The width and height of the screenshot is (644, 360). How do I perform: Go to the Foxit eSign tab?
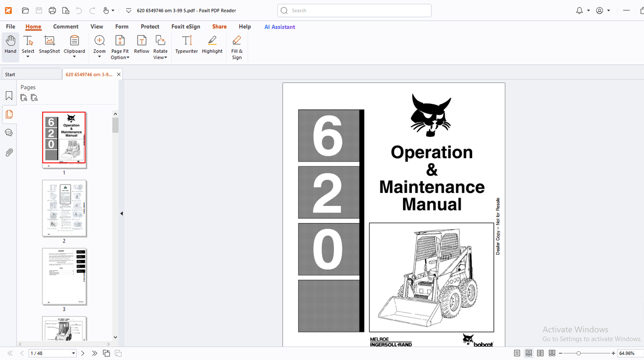185,26
